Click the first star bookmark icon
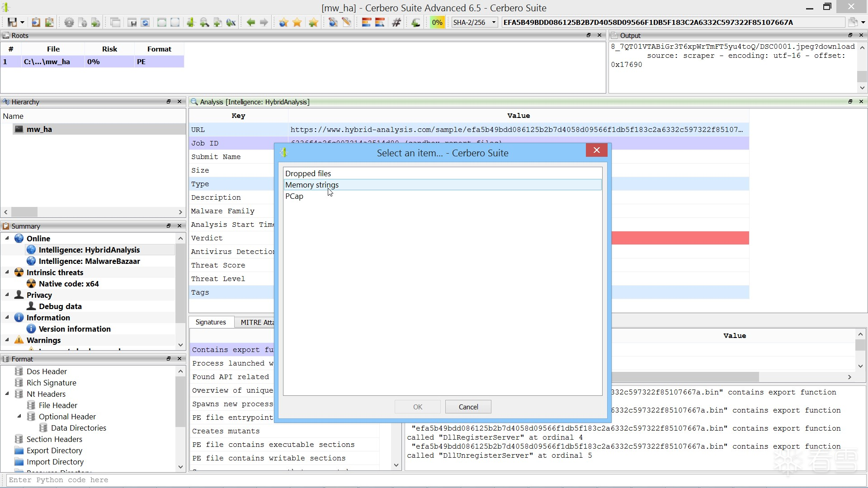Screen dimensions: 868x488 point(283,22)
